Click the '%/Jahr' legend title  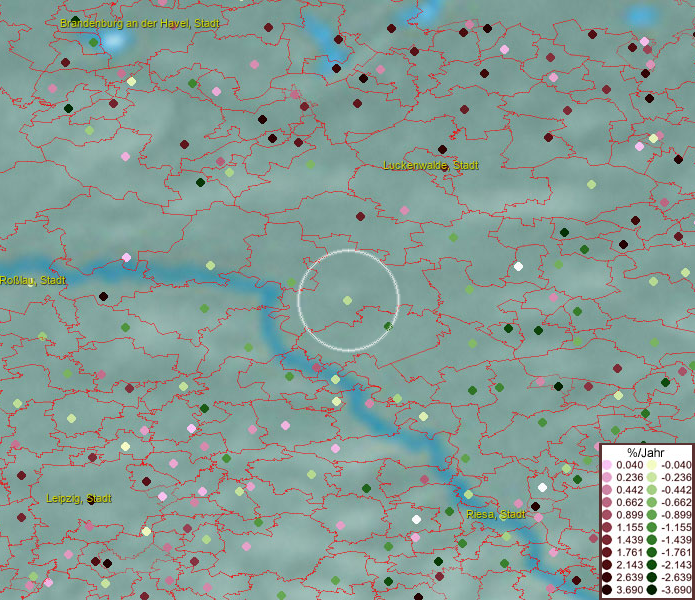pos(646,453)
